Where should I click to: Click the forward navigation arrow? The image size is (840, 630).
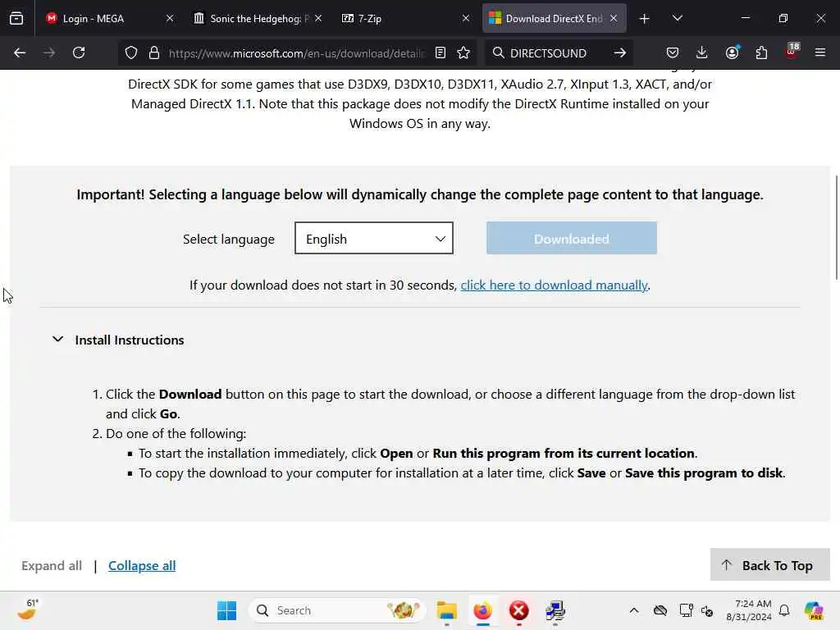pos(49,52)
